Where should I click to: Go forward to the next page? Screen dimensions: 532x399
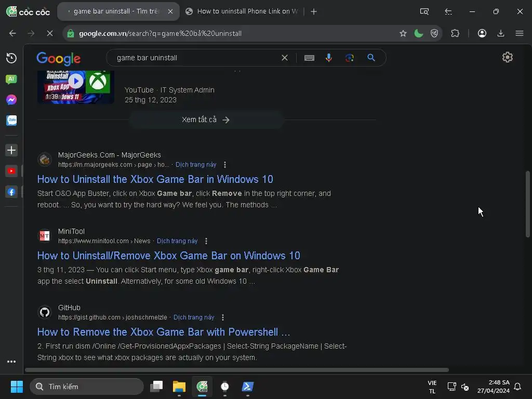[x=31, y=33]
